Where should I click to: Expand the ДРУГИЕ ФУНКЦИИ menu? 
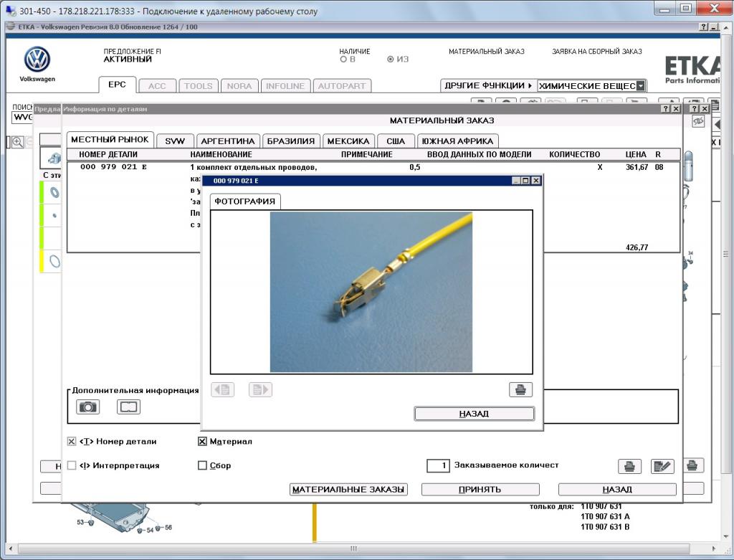pyautogui.click(x=488, y=86)
